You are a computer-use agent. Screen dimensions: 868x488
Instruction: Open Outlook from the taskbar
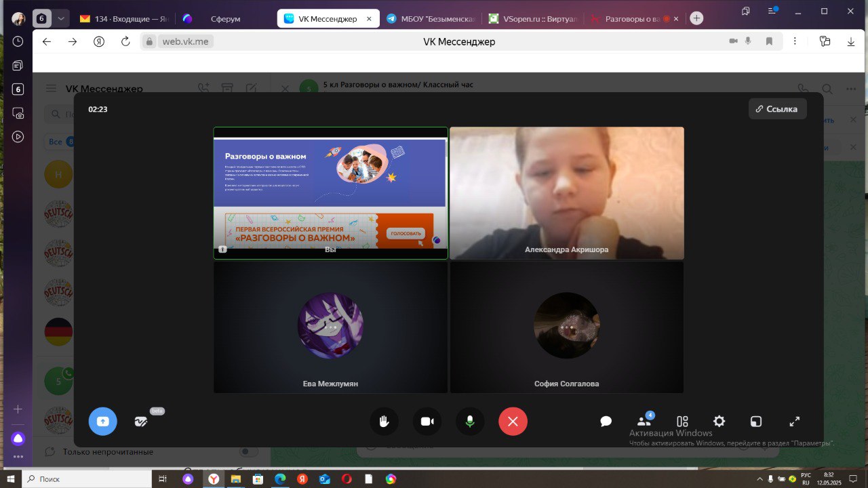point(324,479)
